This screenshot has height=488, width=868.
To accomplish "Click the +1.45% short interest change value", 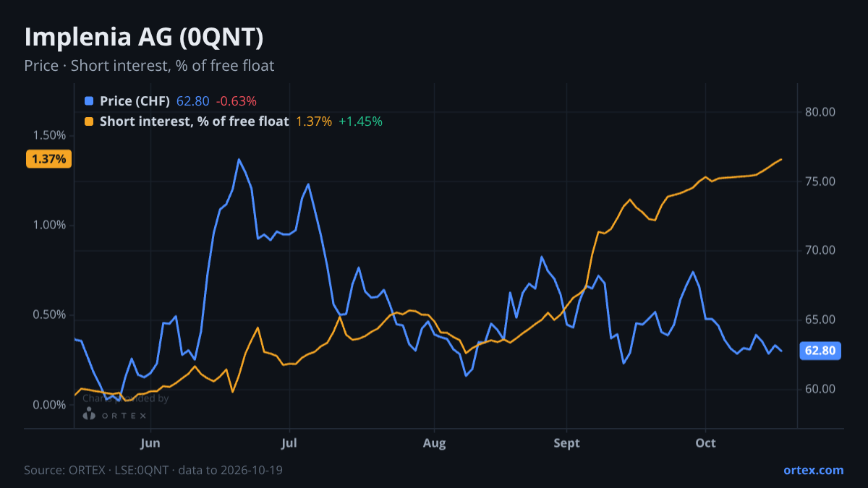I will [361, 121].
